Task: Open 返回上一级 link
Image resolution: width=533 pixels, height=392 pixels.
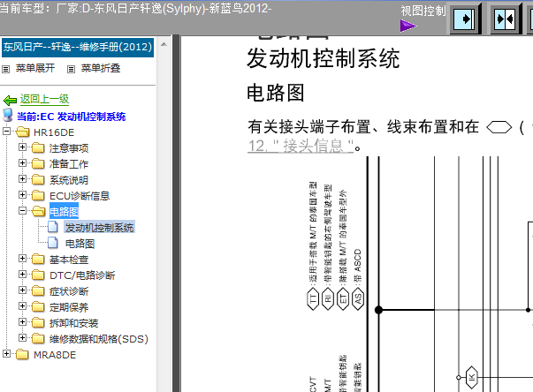Action: click(x=44, y=99)
